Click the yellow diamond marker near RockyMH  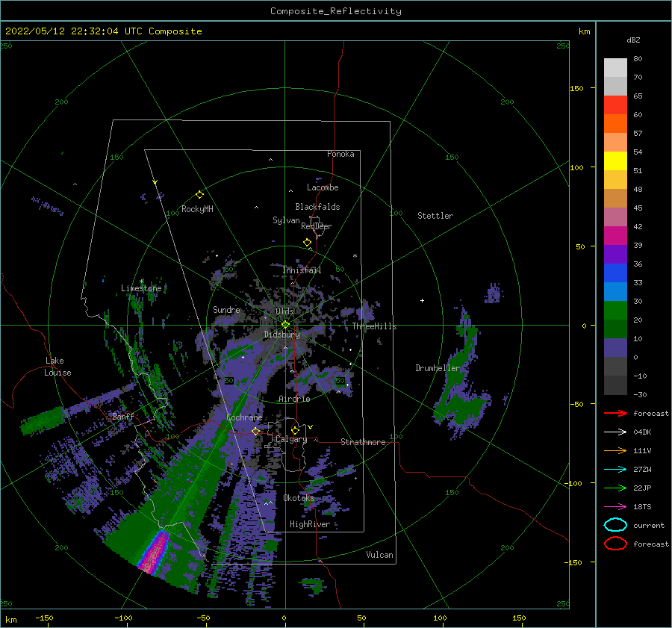[x=199, y=195]
